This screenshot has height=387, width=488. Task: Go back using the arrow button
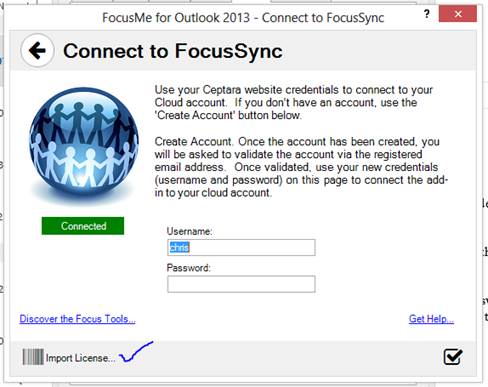click(x=37, y=51)
